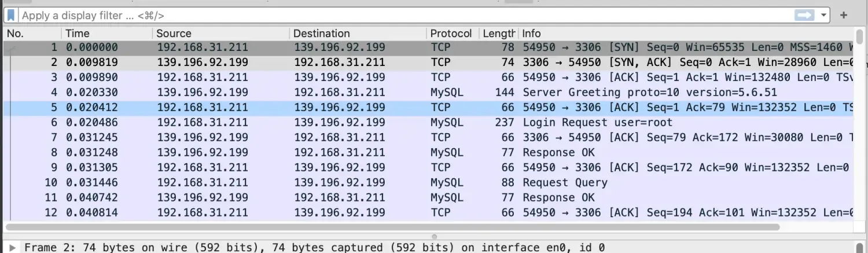Open the recent display filters dropdown
Viewport: 868px width, 253px height.
pyautogui.click(x=823, y=16)
